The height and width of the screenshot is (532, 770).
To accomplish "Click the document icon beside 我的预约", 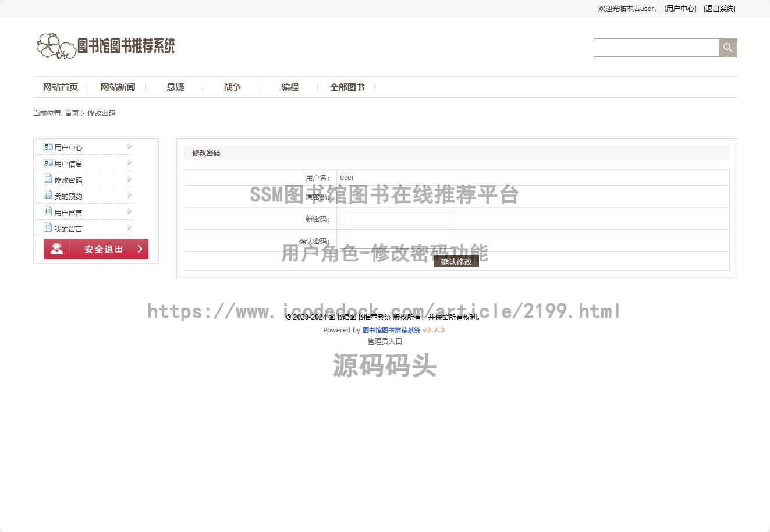I will point(48,195).
